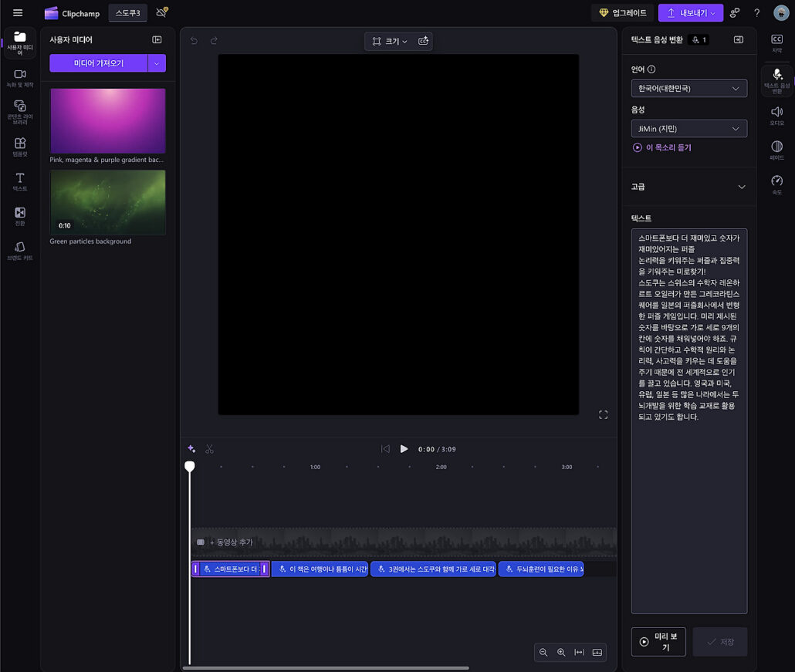Open the 속도 (Speed) panel icon
Viewport: 795px width, 672px height.
pos(776,183)
